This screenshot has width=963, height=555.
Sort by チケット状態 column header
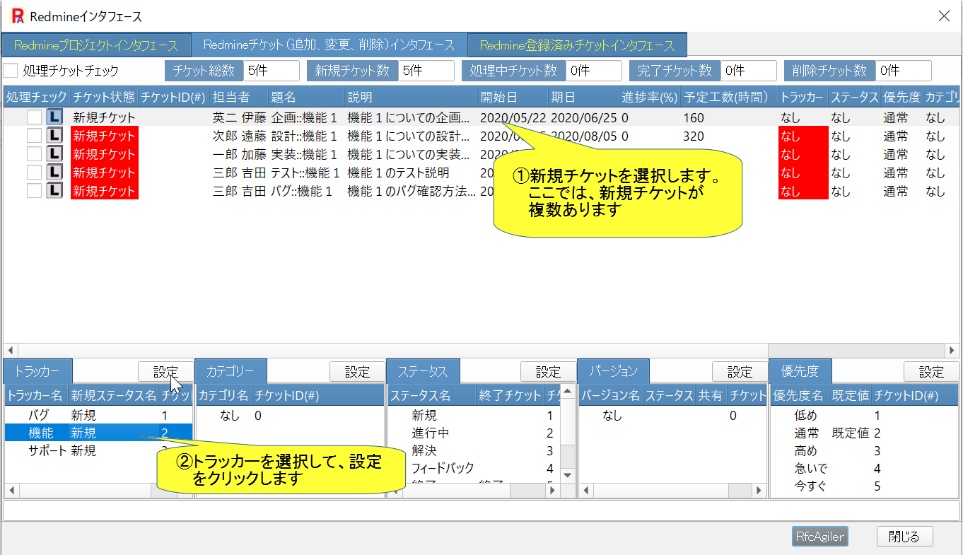click(x=103, y=97)
